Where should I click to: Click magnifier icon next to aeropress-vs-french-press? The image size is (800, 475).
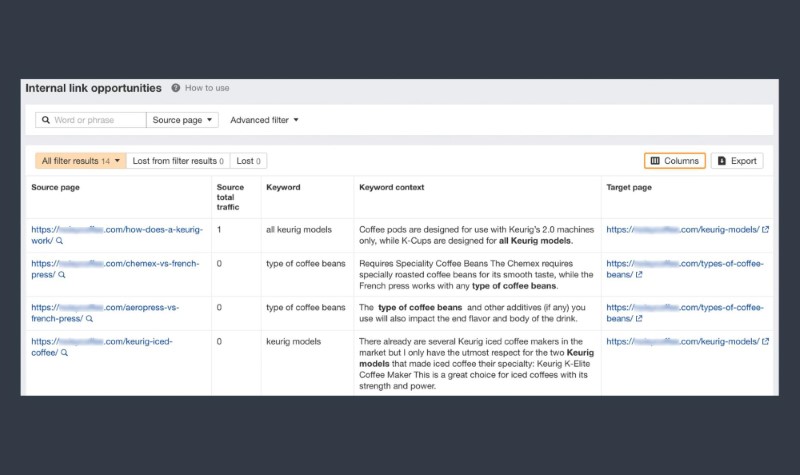[89, 319]
